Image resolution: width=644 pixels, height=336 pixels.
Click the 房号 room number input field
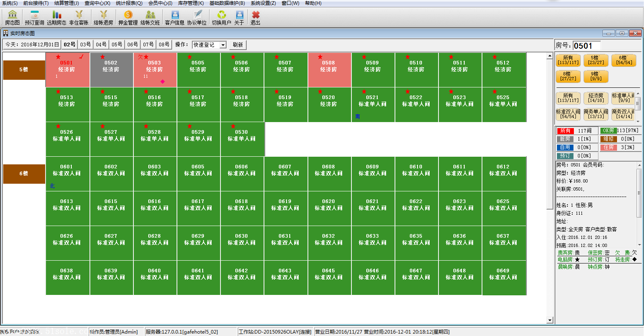click(x=586, y=46)
